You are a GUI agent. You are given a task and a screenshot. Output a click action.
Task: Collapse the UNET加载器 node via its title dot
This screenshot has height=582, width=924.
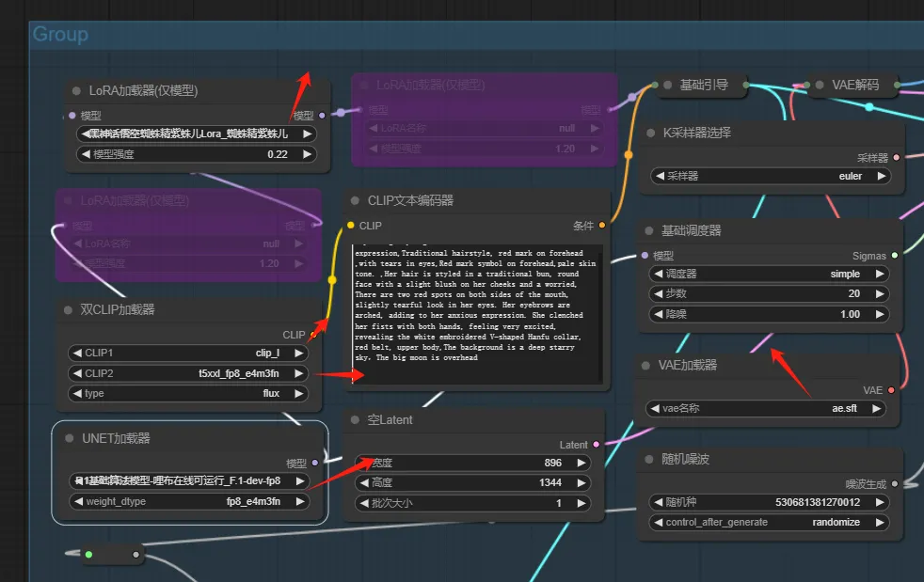(x=70, y=438)
